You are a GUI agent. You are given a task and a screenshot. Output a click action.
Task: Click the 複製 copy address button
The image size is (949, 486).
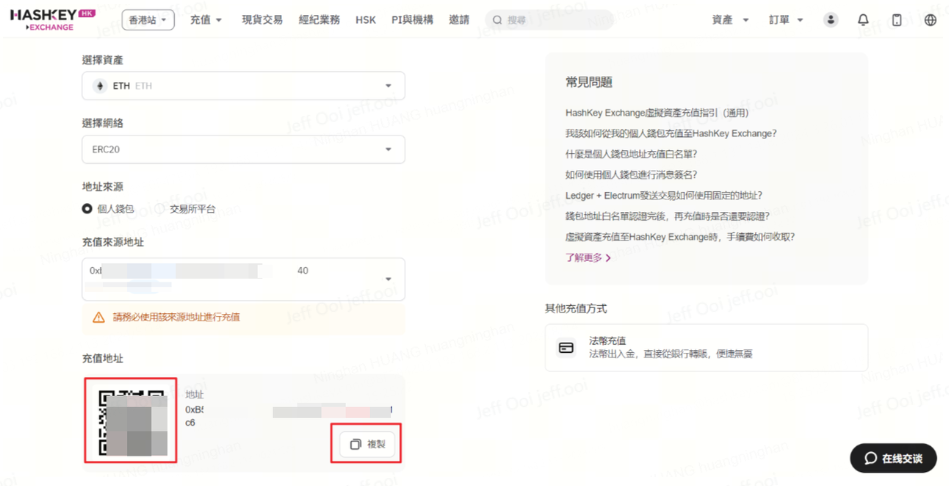click(x=366, y=444)
